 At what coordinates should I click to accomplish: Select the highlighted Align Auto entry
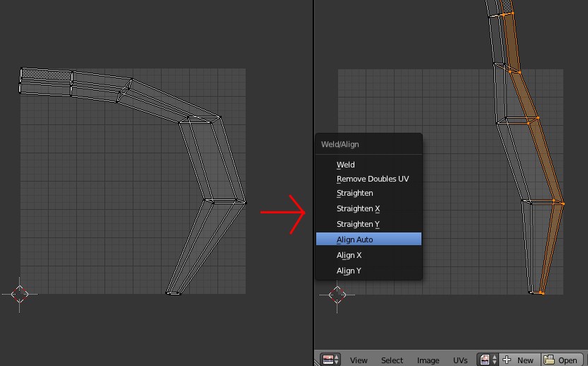(x=368, y=239)
